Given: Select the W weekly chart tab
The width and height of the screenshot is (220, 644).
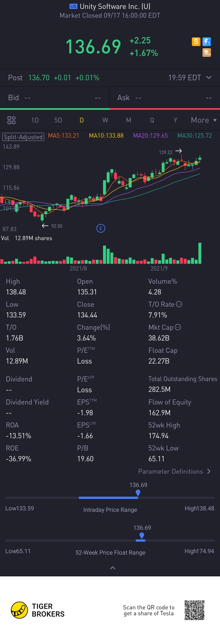Looking at the screenshot, I should (105, 120).
